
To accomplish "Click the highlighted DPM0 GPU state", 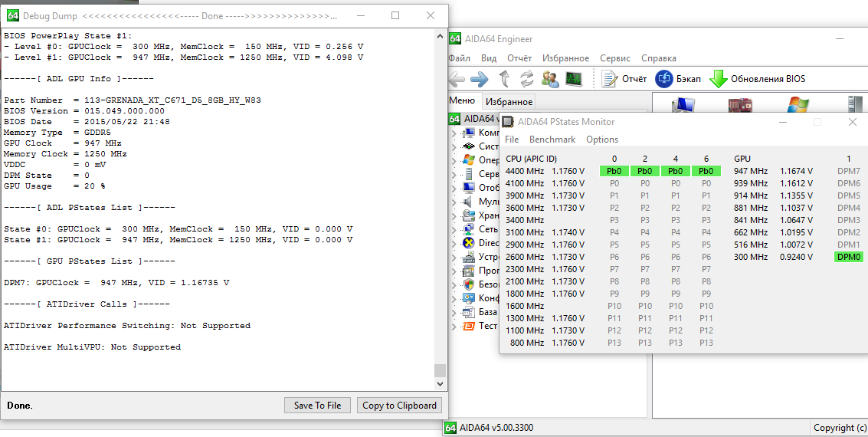I will [x=849, y=257].
